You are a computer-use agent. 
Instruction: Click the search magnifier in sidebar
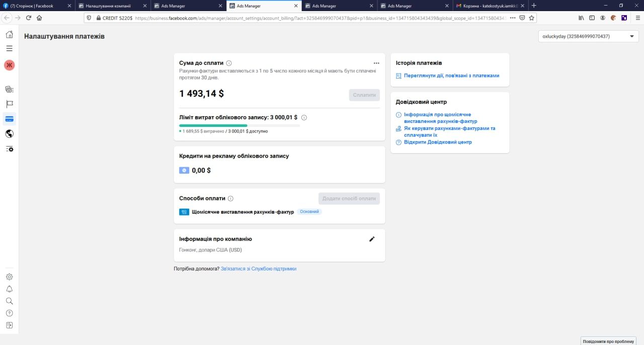point(9,301)
